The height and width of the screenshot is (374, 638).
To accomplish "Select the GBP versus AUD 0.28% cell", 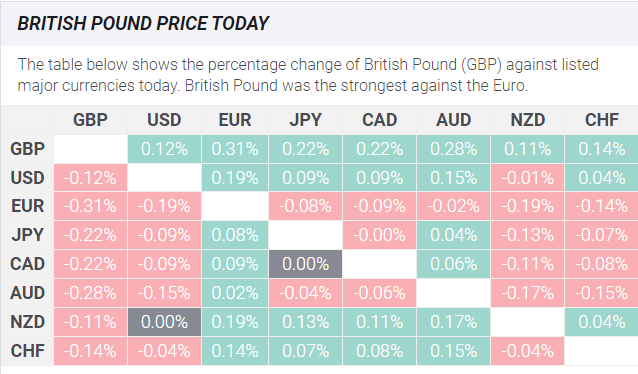I will (453, 149).
